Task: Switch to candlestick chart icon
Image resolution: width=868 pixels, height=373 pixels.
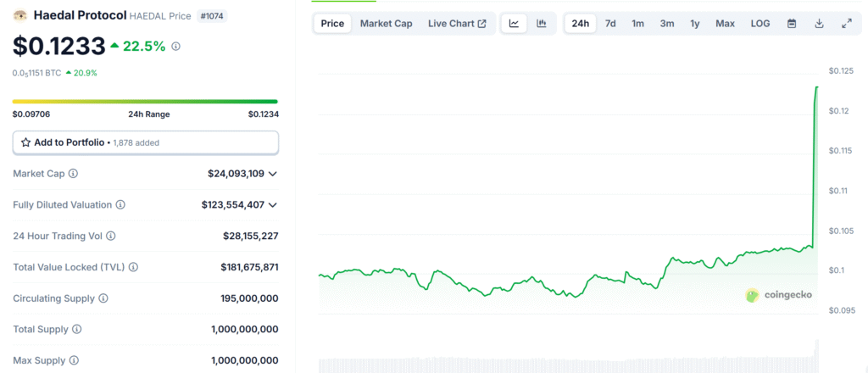Action: tap(541, 24)
